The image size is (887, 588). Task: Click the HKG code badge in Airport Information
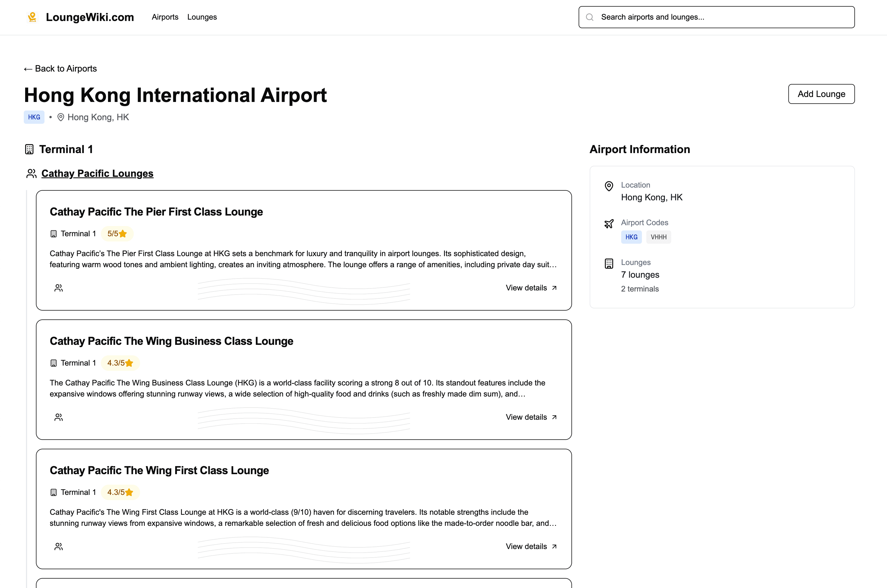[631, 237]
